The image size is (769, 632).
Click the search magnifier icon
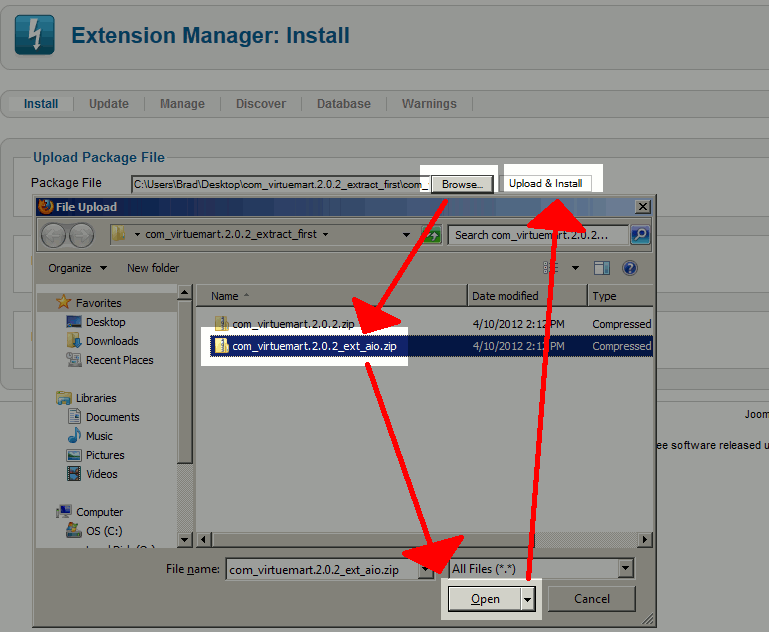(640, 235)
